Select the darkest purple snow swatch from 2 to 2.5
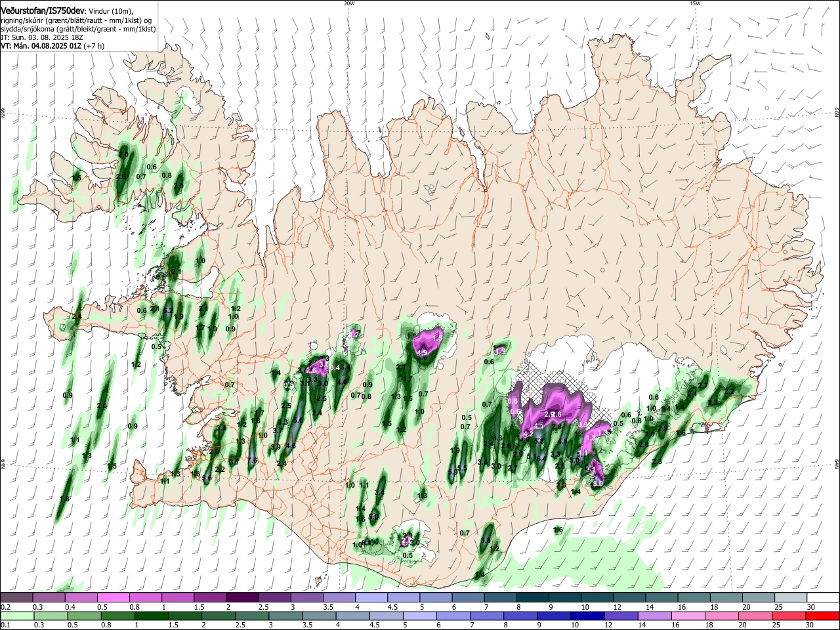Screen dimensions: 840x630 click(242, 597)
